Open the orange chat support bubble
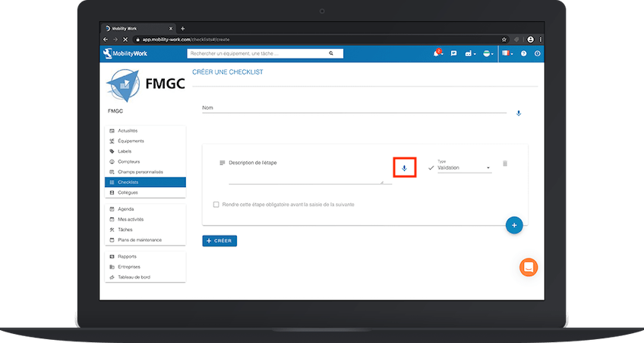This screenshot has height=343, width=644. click(x=529, y=267)
